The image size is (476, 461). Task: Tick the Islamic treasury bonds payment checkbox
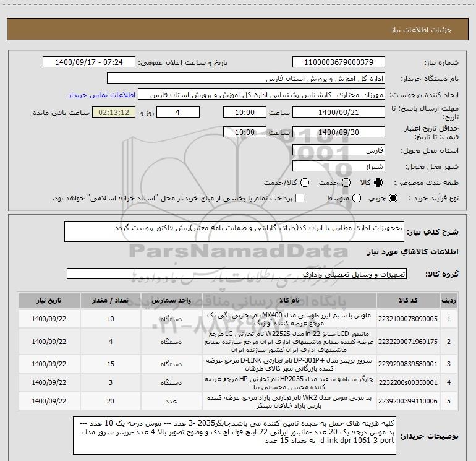[x=300, y=199]
